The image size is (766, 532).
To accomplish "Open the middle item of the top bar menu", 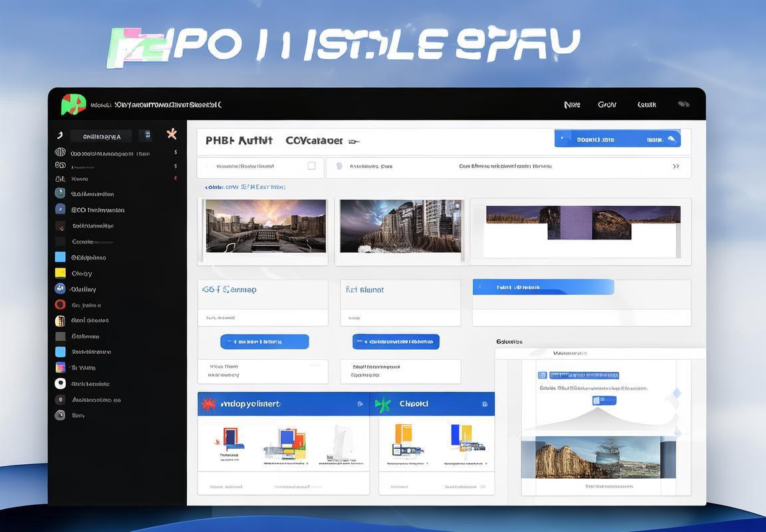I will (607, 104).
